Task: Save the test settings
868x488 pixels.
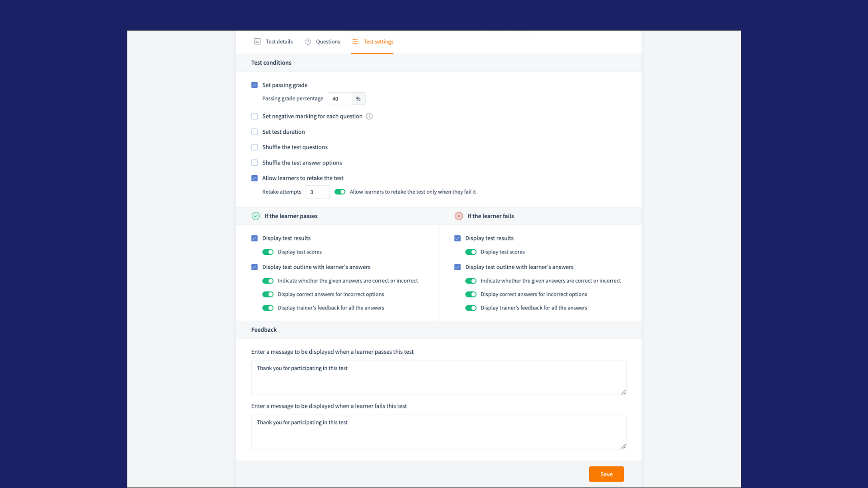Action: (x=606, y=474)
